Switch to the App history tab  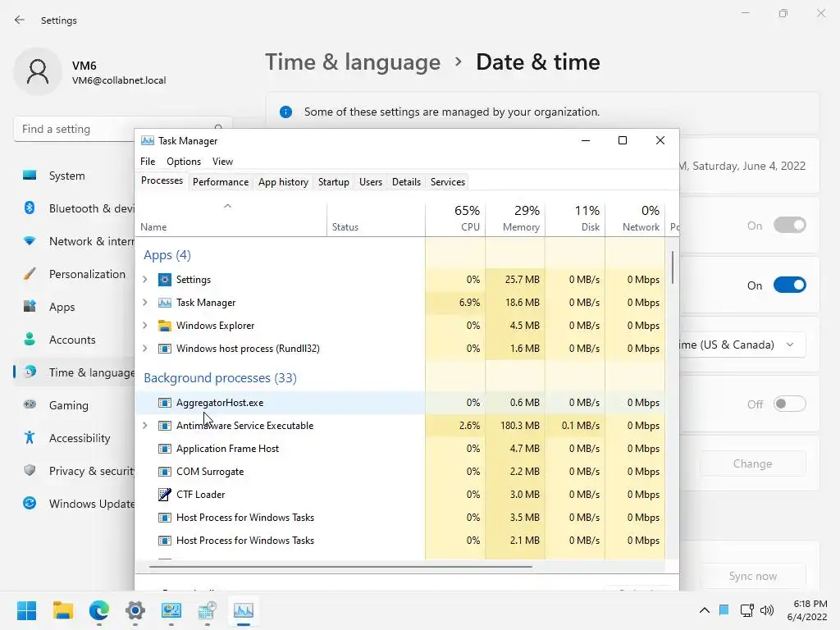click(x=283, y=182)
